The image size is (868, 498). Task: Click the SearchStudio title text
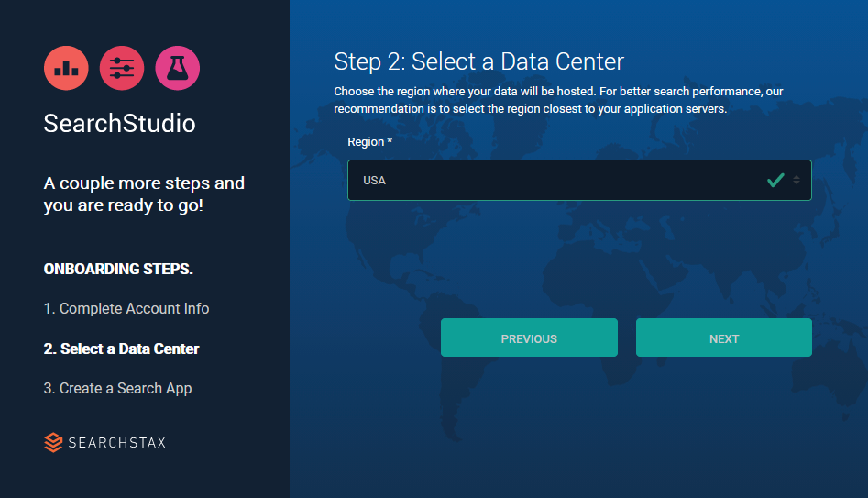click(x=119, y=123)
